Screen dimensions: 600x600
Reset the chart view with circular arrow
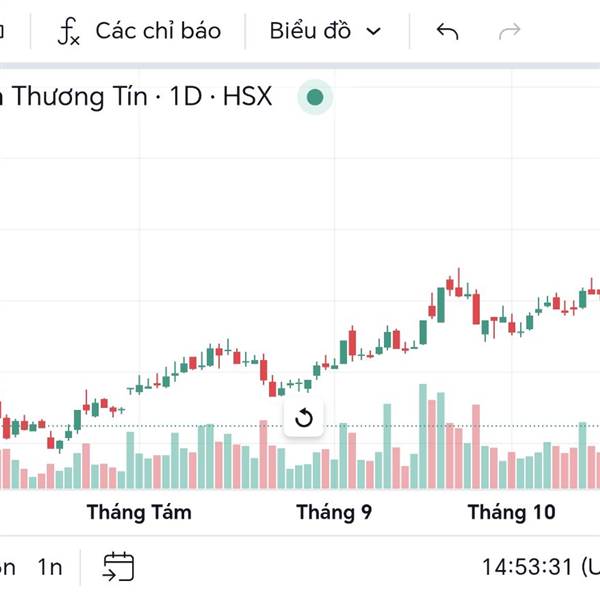[305, 418]
